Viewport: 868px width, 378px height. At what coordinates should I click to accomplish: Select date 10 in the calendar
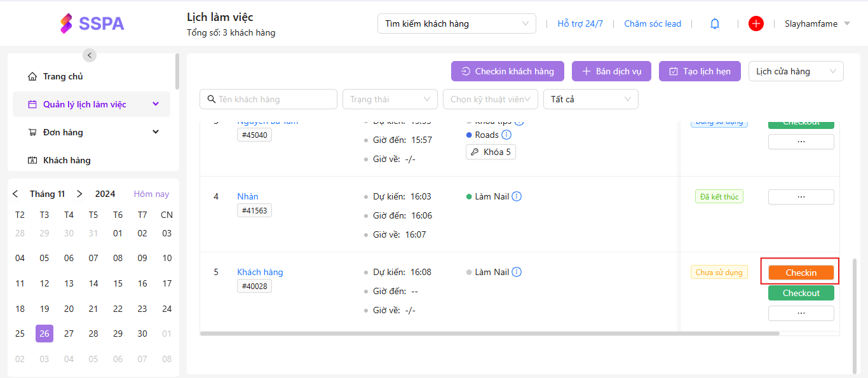pyautogui.click(x=167, y=258)
